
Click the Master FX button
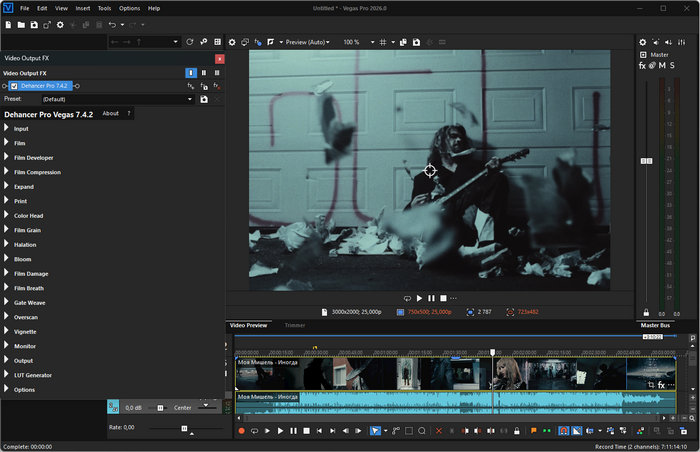(x=642, y=66)
